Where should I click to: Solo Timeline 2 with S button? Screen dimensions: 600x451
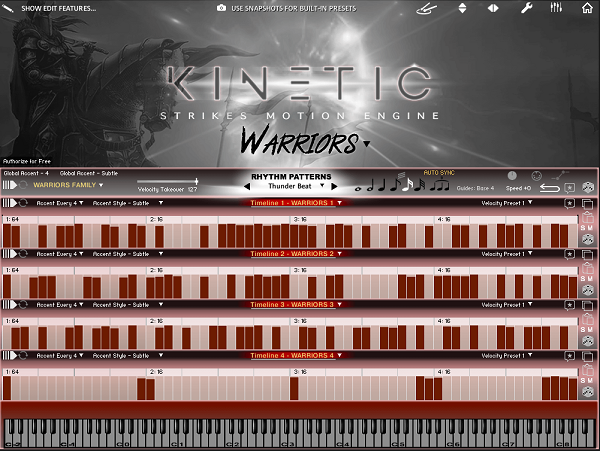pyautogui.click(x=583, y=278)
